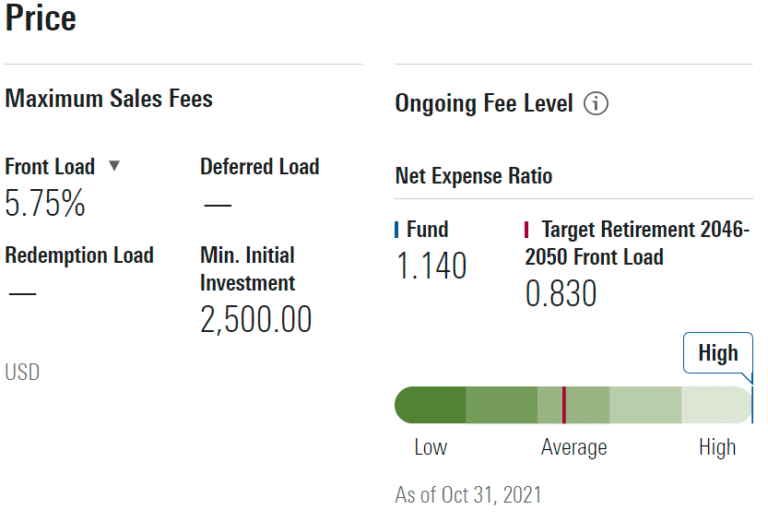The width and height of the screenshot is (768, 522).
Task: Click the Average label under fee bar
Action: (x=574, y=447)
